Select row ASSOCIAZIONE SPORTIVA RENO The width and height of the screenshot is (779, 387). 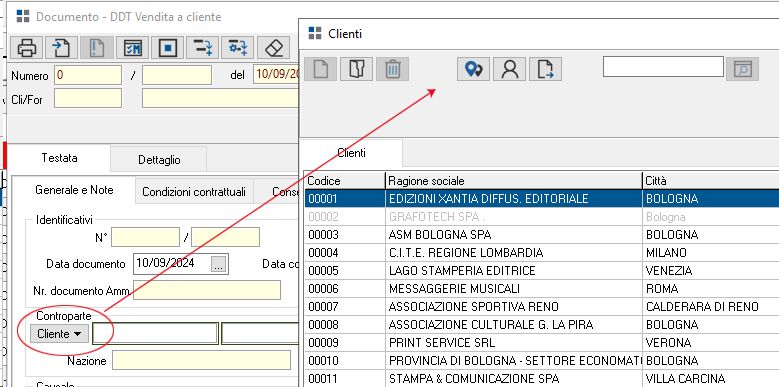[x=542, y=307]
